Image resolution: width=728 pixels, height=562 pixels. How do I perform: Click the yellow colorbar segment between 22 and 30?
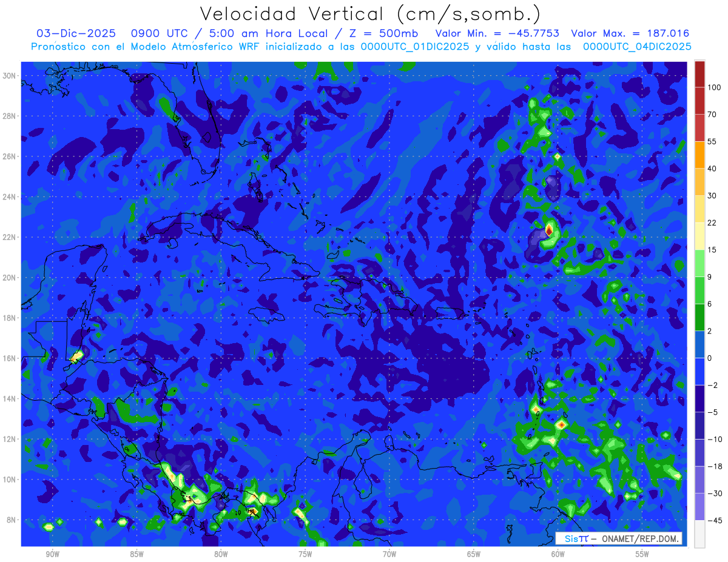(699, 209)
